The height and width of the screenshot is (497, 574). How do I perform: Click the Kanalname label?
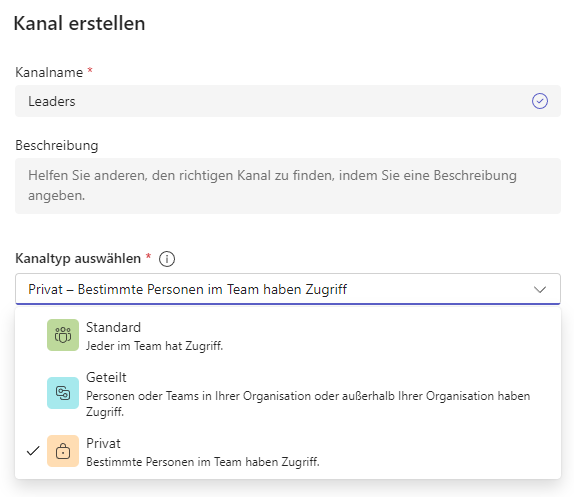click(49, 72)
